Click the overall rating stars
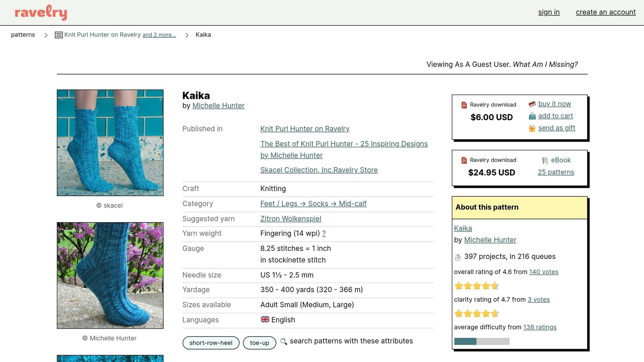Image resolution: width=644 pixels, height=362 pixels. [x=477, y=286]
